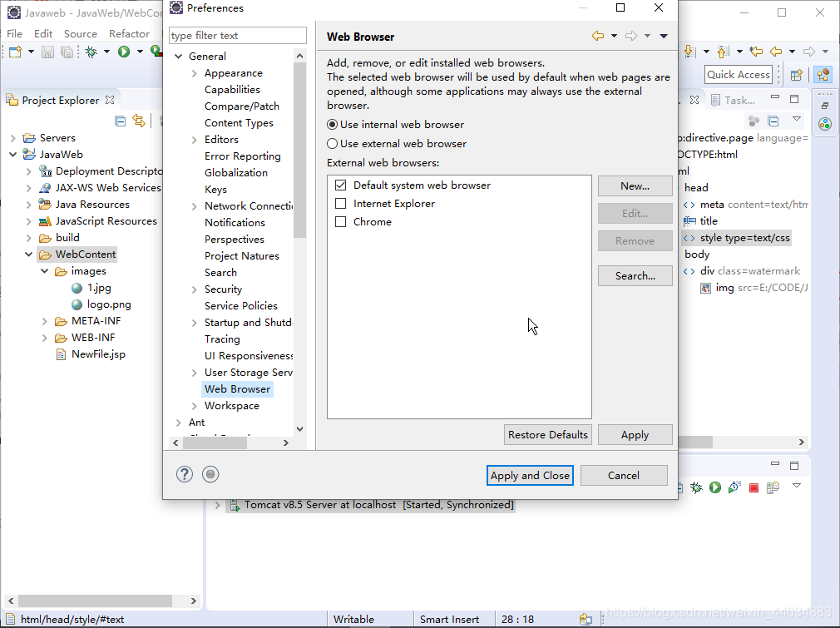
Task: Select Web Browser in preferences tree
Action: pos(237,389)
